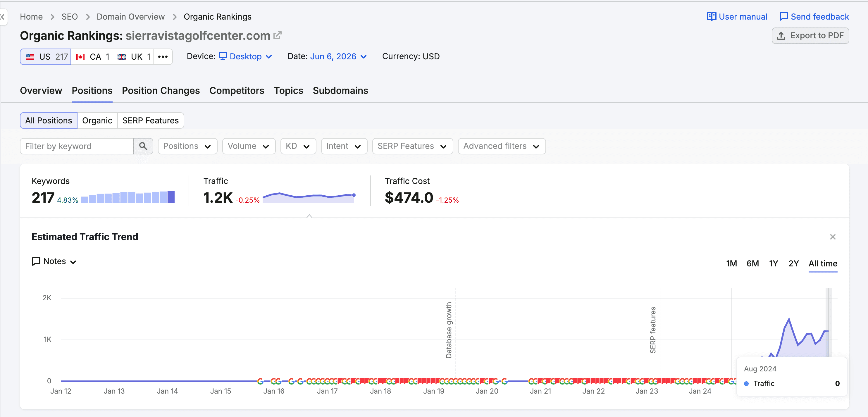Set chart range to 2Y
Image resolution: width=868 pixels, height=417 pixels.
pyautogui.click(x=793, y=263)
